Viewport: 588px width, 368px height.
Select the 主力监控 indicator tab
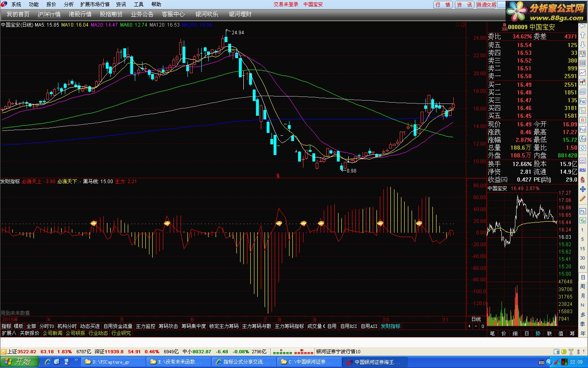click(x=145, y=326)
